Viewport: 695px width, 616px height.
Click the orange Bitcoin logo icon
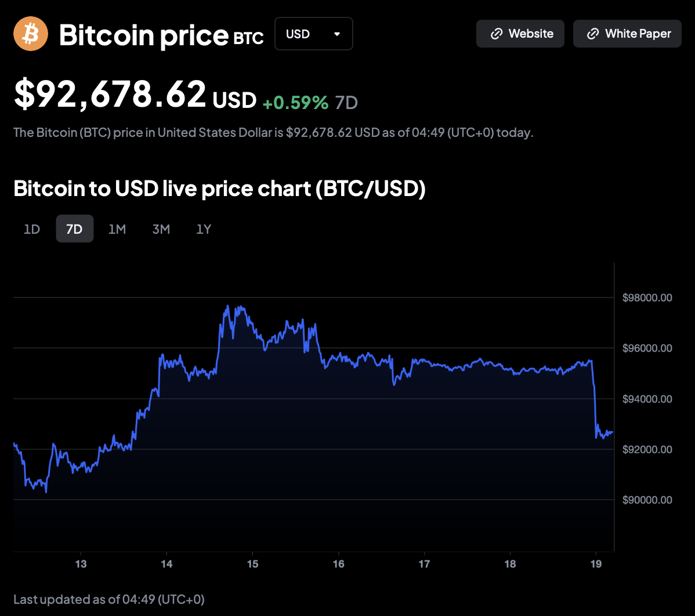(31, 34)
